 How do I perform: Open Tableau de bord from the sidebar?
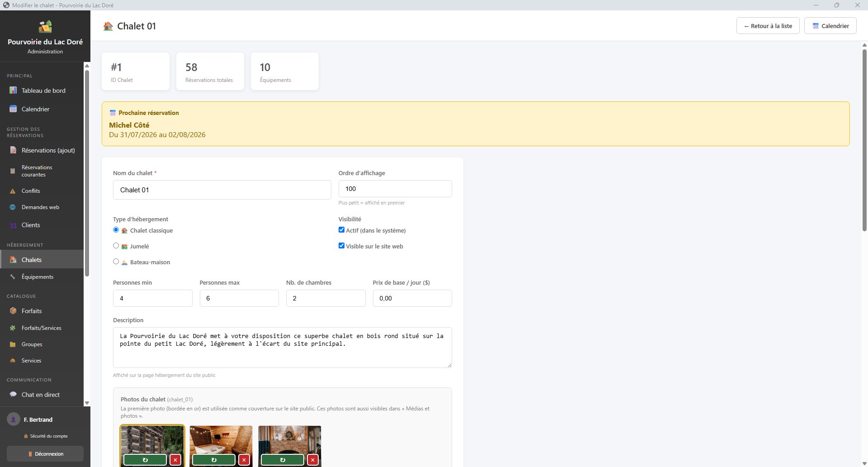[x=42, y=91]
